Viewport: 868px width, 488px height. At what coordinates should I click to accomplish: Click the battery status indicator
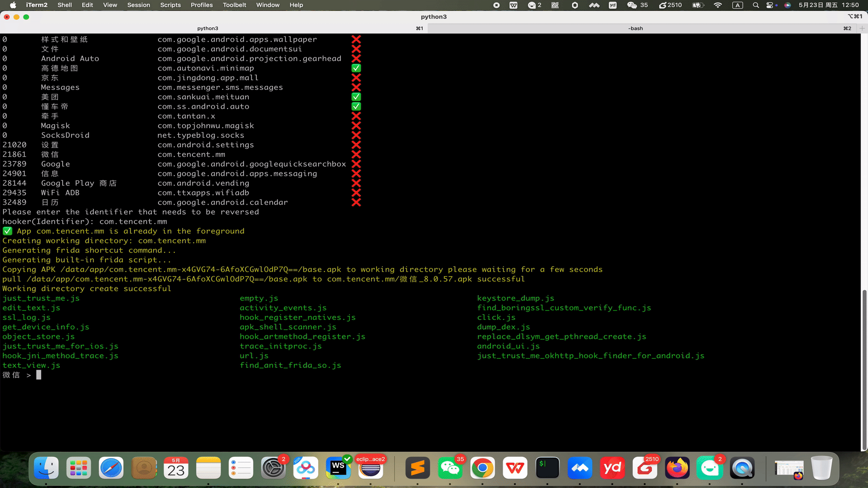pos(698,5)
